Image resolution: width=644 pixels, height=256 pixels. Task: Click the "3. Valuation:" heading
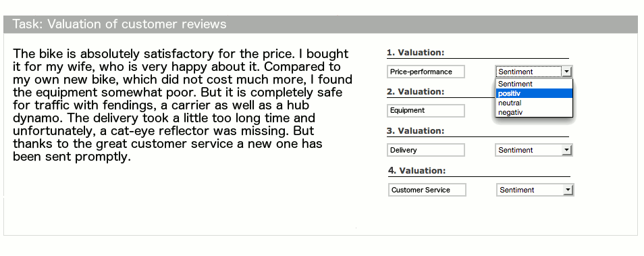(x=415, y=131)
